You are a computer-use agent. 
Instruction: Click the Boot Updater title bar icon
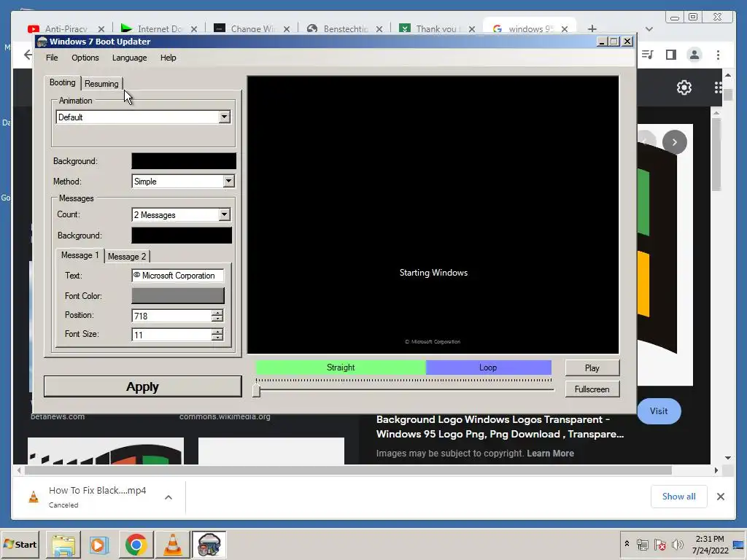(42, 42)
